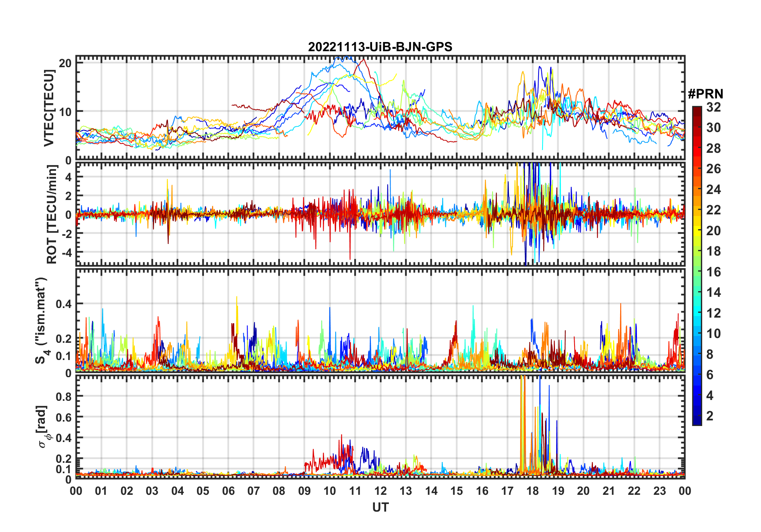Image resolution: width=761 pixels, height=532 pixels.
Task: Click the #PRN colorbar title
Action: coord(706,94)
